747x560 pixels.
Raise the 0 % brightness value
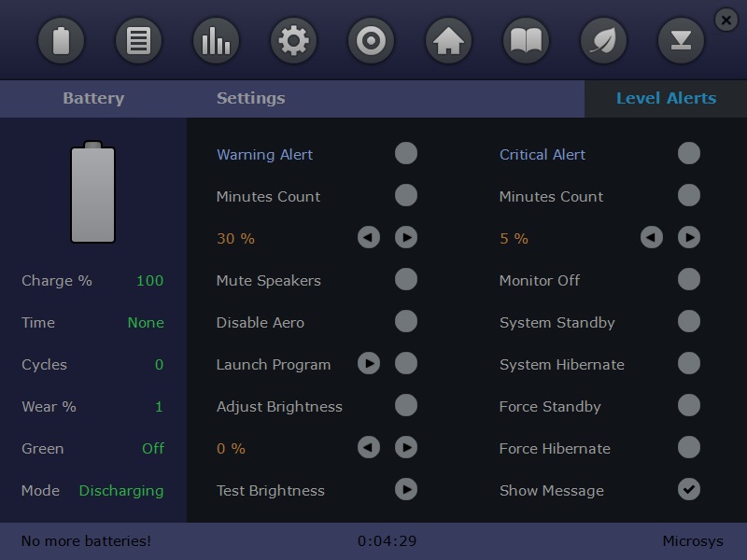click(406, 447)
